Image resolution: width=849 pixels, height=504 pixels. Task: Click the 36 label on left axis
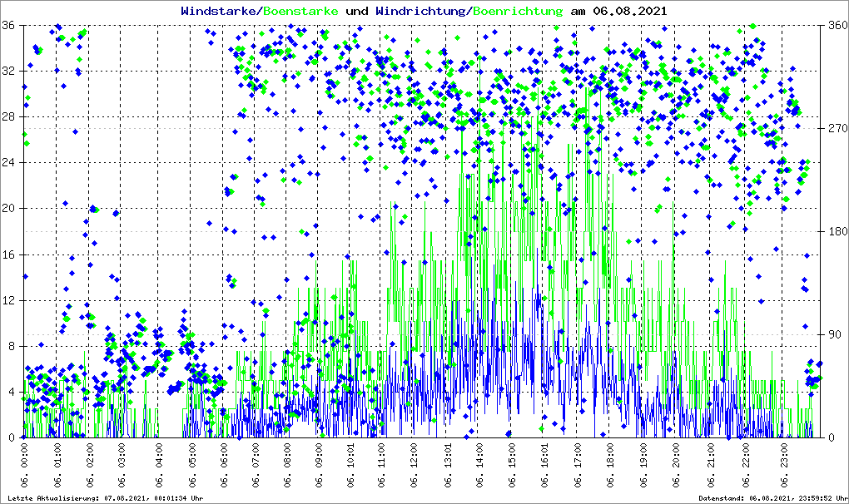8,26
